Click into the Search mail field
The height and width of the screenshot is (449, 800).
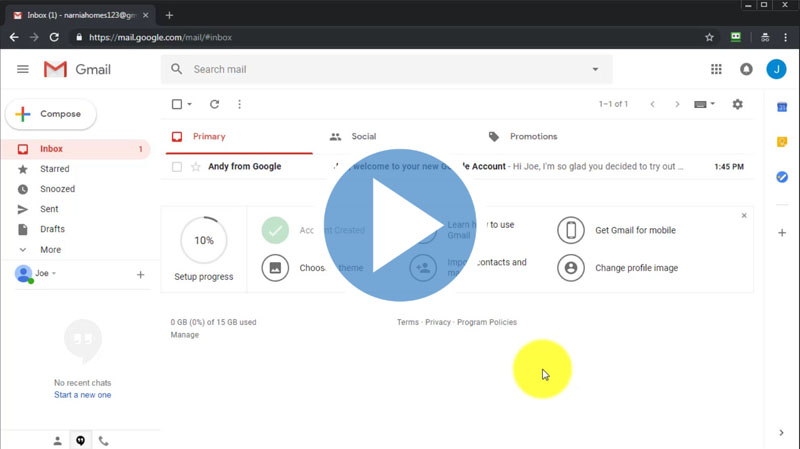380,69
